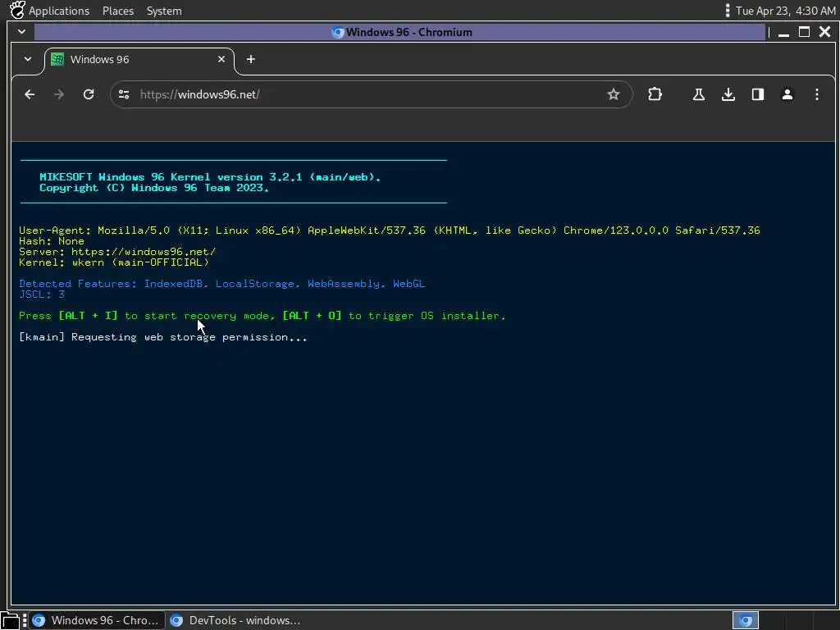The width and height of the screenshot is (840, 630).
Task: Click the GNOME foot logo icon
Action: coord(17,10)
